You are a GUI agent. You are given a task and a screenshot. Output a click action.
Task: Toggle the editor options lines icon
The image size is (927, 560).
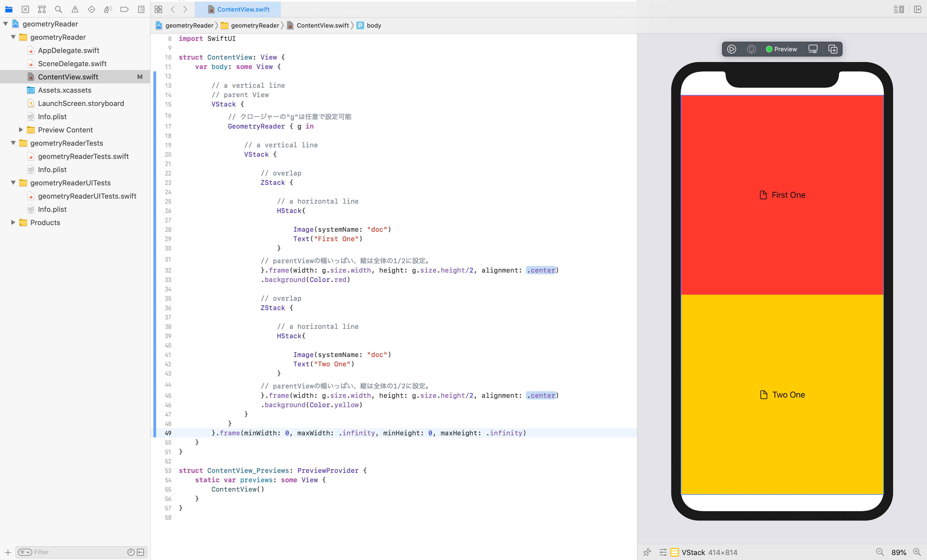click(x=899, y=9)
